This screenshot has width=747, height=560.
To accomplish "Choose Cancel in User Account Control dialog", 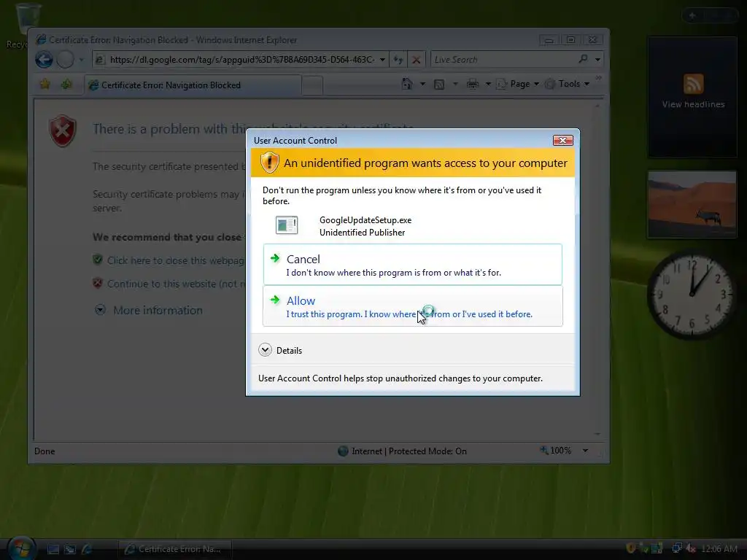I will pos(413,265).
